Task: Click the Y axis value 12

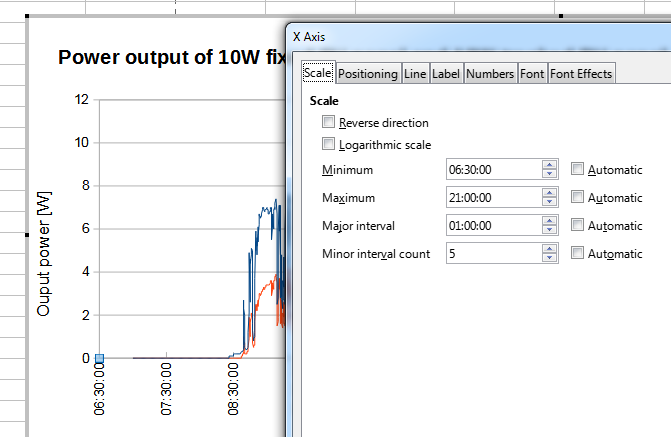Action: point(81,99)
